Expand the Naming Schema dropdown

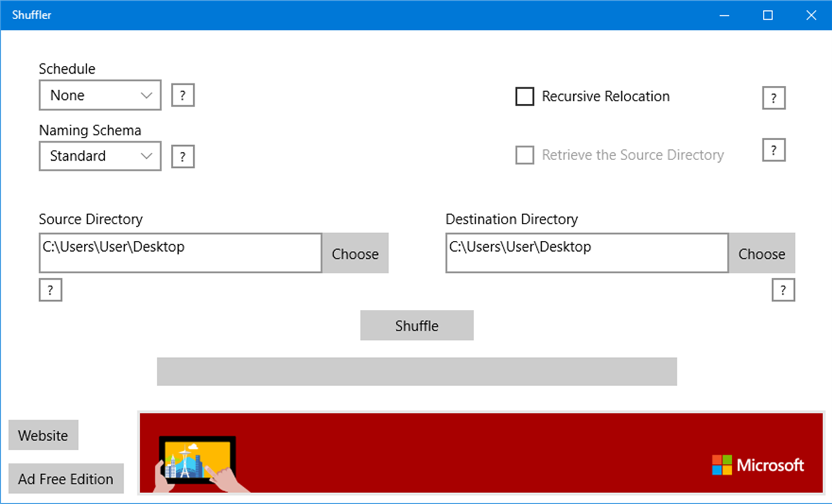[x=99, y=156]
